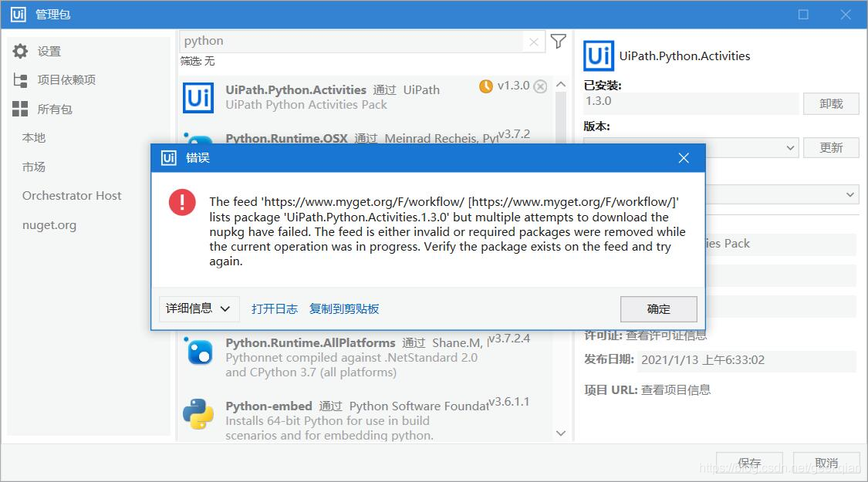
Task: Click the 保存 save button
Action: pyautogui.click(x=749, y=463)
